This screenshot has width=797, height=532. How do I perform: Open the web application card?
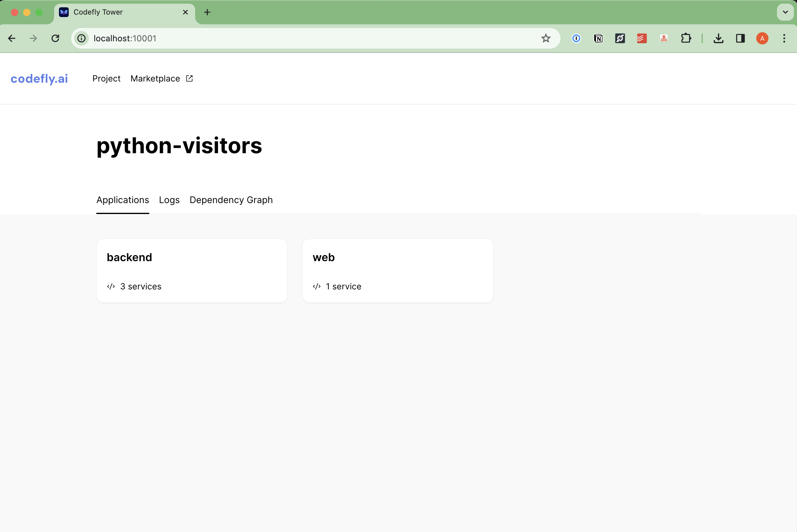(x=398, y=271)
